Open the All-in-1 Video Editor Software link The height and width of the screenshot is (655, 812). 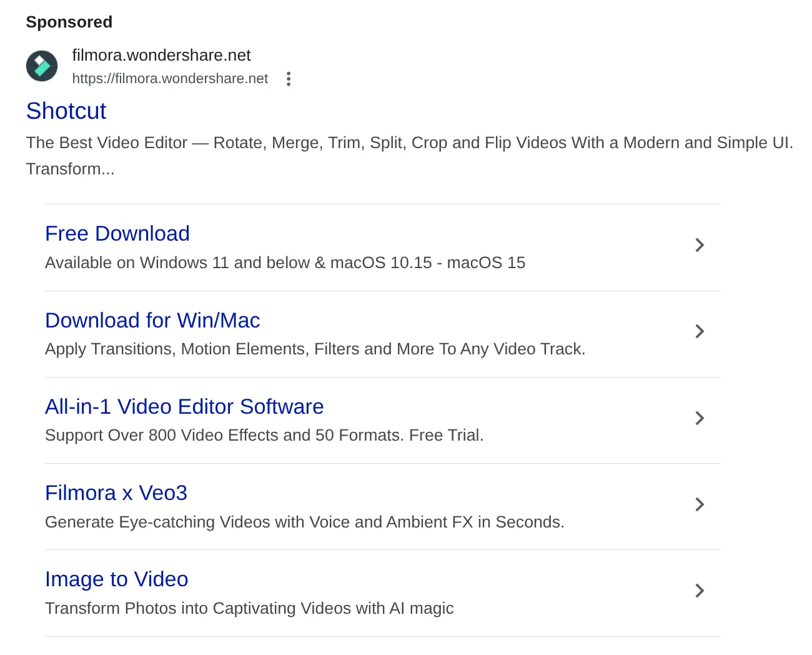coord(184,406)
